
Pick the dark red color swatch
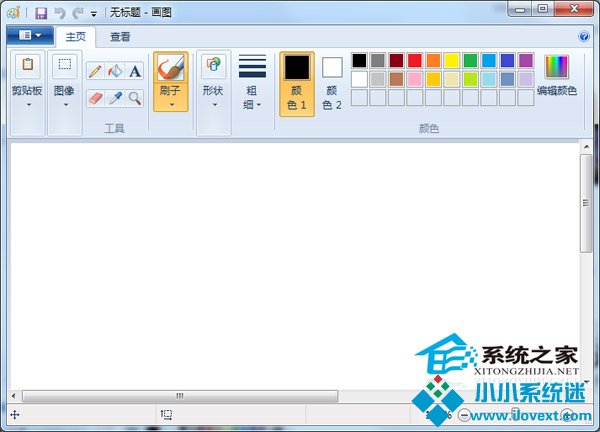coord(396,60)
